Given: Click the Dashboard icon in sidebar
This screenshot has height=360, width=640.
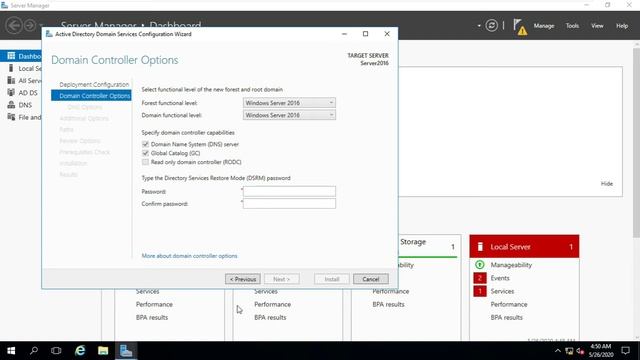Looking at the screenshot, I should (x=11, y=56).
